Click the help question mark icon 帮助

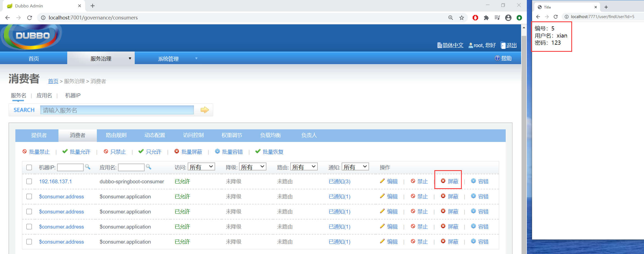click(497, 58)
